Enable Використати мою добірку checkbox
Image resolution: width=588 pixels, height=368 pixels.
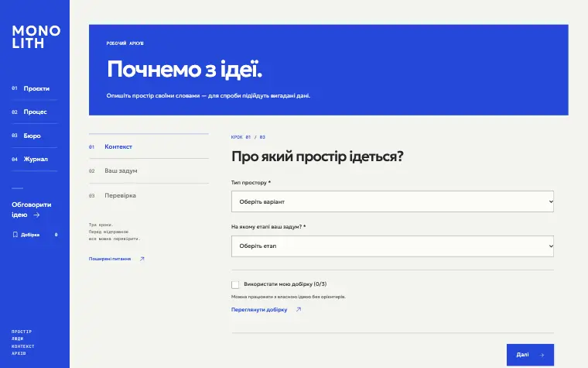(x=235, y=284)
